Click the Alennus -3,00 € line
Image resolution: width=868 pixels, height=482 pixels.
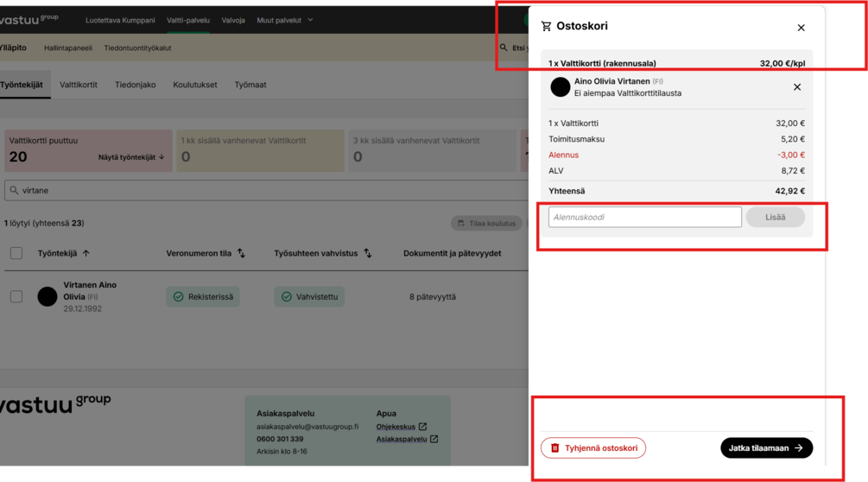pyautogui.click(x=676, y=155)
